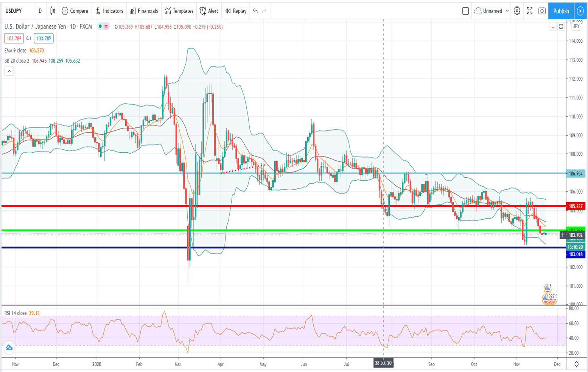Toggle the maximize pane icon beside JPY
The image size is (588, 372).
coord(561,26)
